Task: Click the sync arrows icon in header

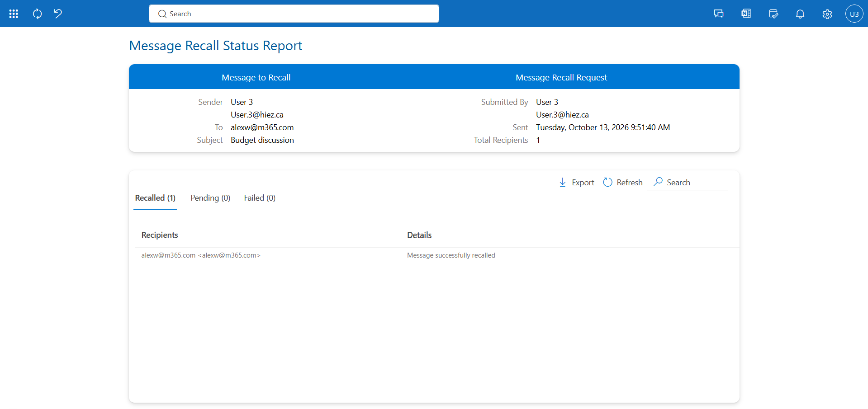Action: (x=38, y=14)
